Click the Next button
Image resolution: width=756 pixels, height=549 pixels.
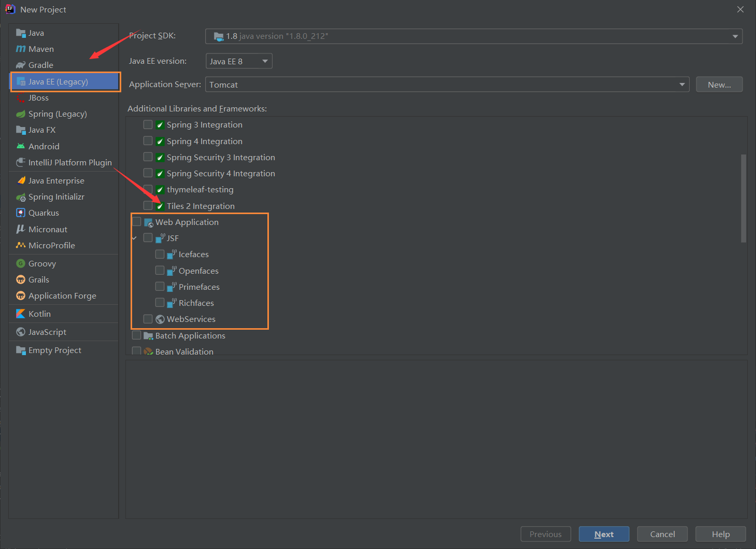(604, 534)
